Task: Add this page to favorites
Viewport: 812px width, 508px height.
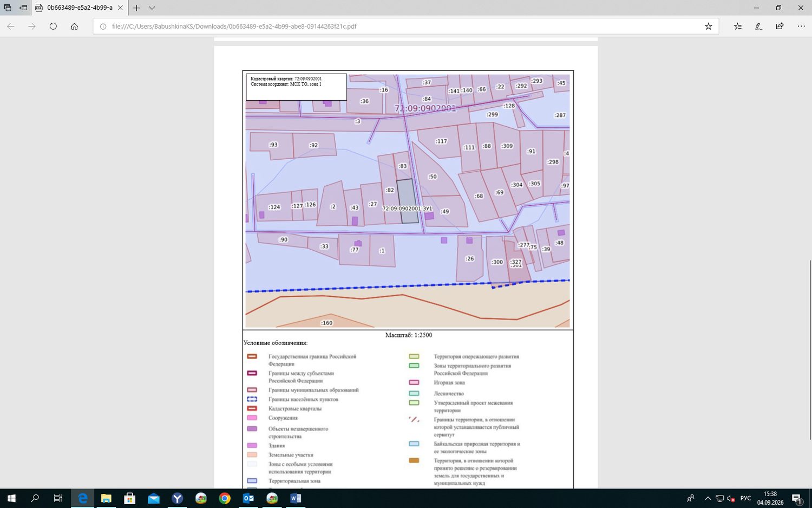Action: point(708,26)
